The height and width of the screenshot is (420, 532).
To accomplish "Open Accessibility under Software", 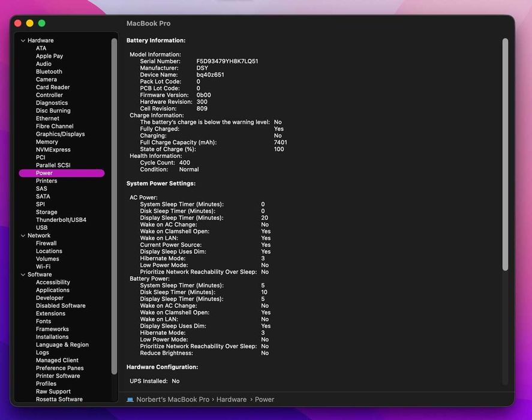I will 53,283.
